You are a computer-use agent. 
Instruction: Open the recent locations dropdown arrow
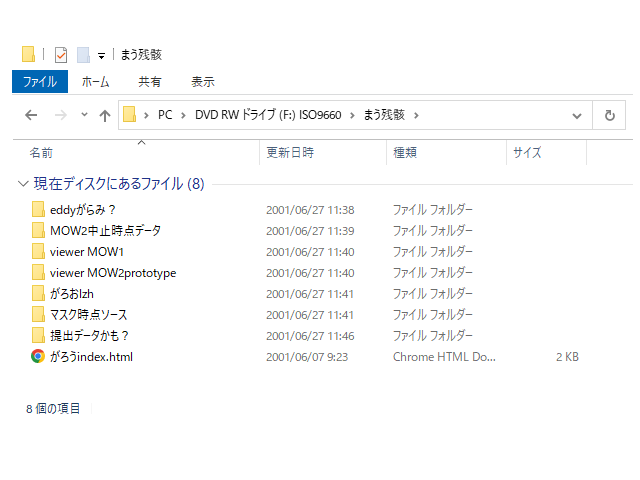[84, 116]
